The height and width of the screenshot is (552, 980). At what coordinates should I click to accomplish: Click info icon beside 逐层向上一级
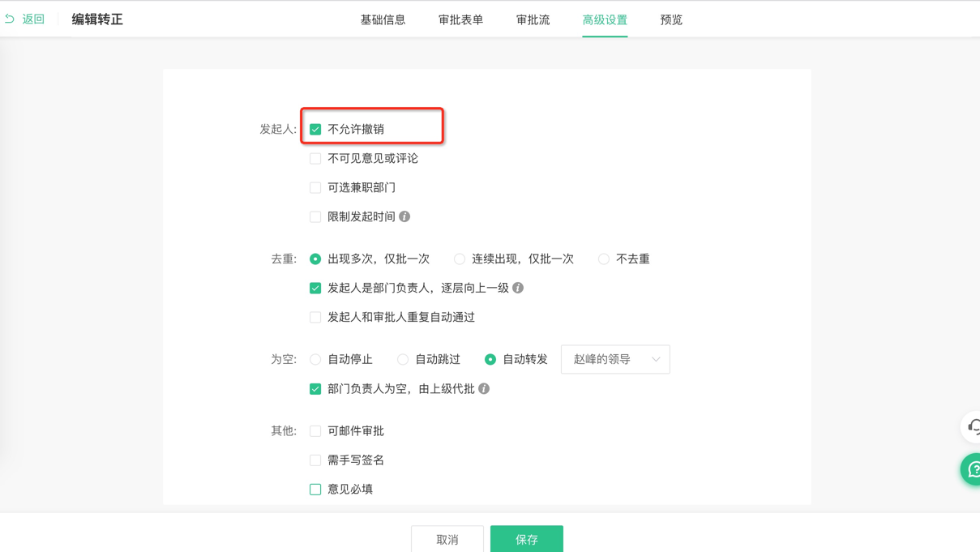518,288
